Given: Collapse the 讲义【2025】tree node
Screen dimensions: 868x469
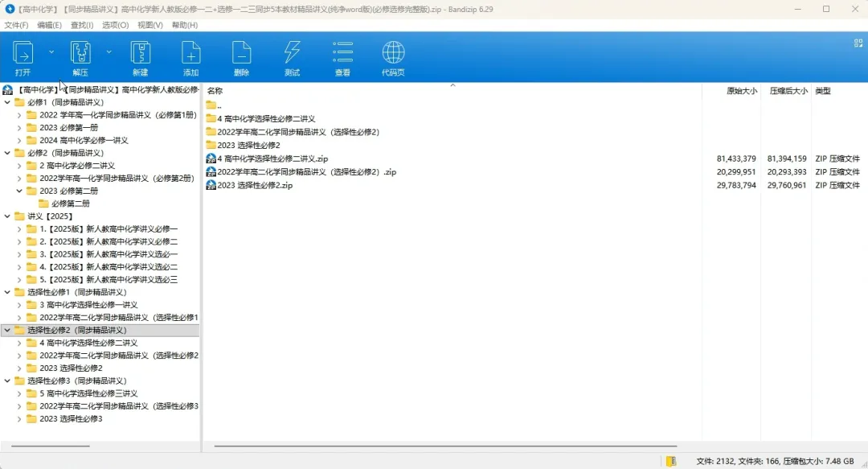Looking at the screenshot, I should click(7, 216).
